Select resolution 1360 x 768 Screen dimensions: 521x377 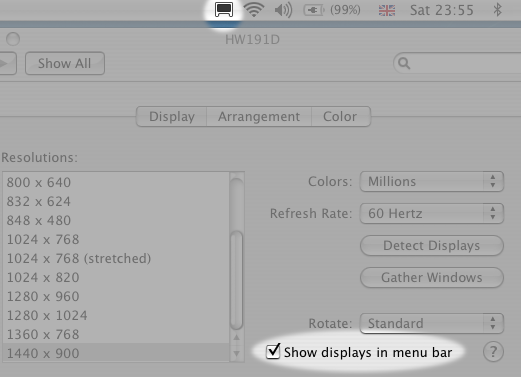pos(116,334)
